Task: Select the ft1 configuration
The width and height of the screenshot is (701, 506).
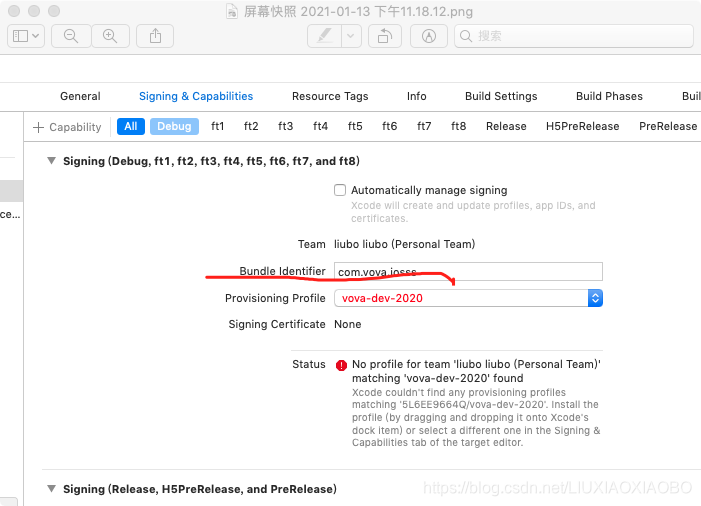Action: pyautogui.click(x=218, y=126)
